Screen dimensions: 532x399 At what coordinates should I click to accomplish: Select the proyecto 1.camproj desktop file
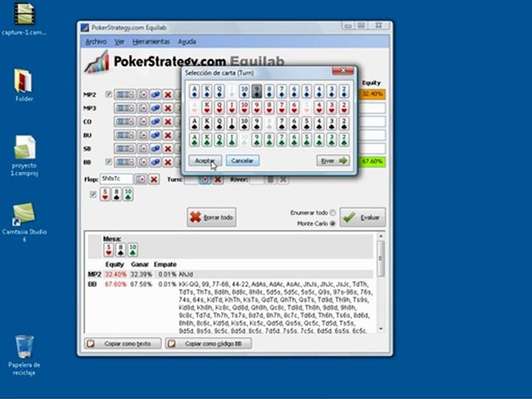pyautogui.click(x=24, y=156)
